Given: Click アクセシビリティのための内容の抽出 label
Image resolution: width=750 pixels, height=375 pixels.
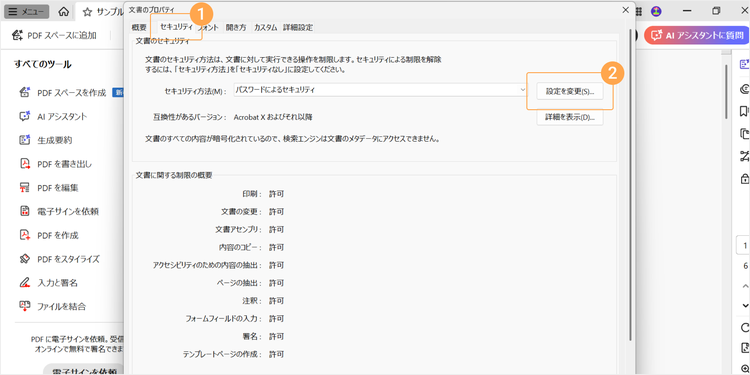Looking at the screenshot, I should [208, 265].
